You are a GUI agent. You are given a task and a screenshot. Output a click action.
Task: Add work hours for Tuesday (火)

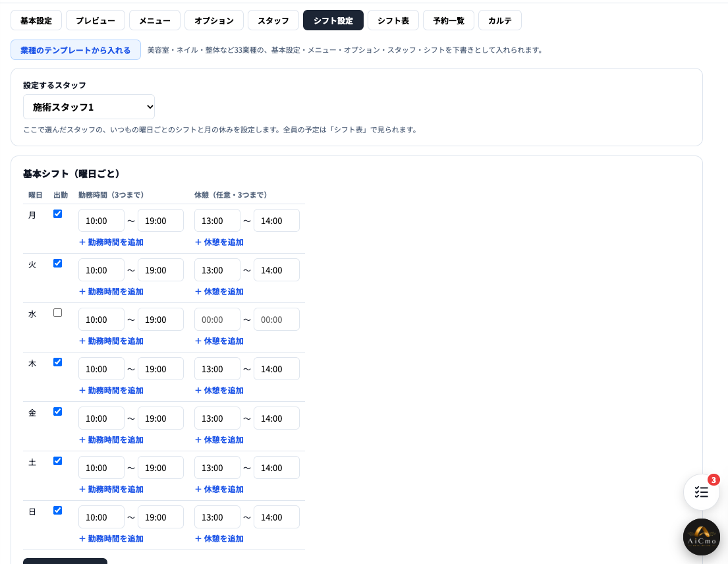point(111,291)
